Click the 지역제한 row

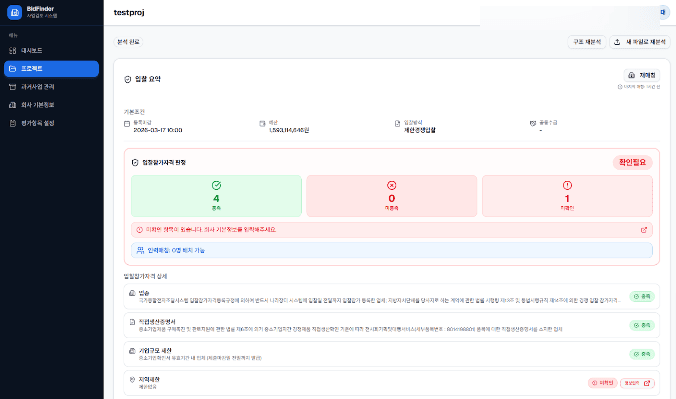point(391,383)
